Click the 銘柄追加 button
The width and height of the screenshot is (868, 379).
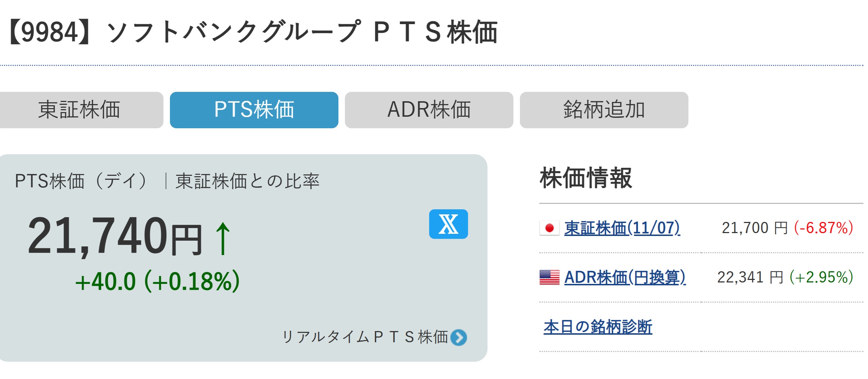click(604, 110)
